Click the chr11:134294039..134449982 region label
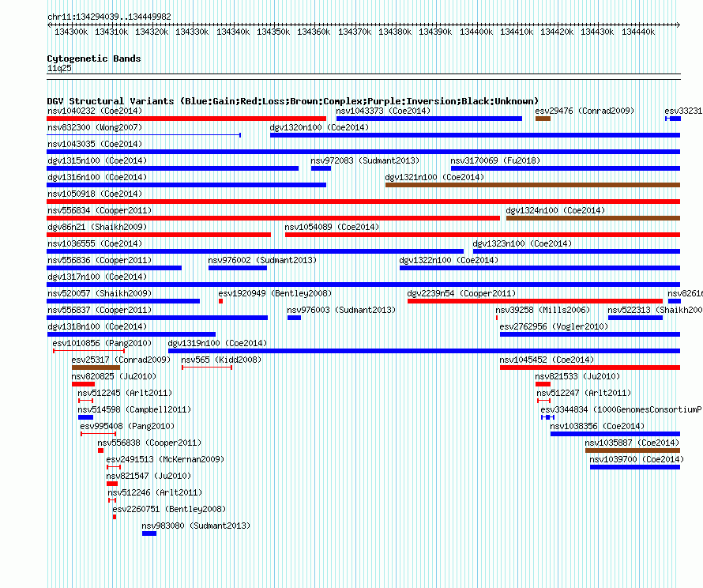 tap(109, 17)
